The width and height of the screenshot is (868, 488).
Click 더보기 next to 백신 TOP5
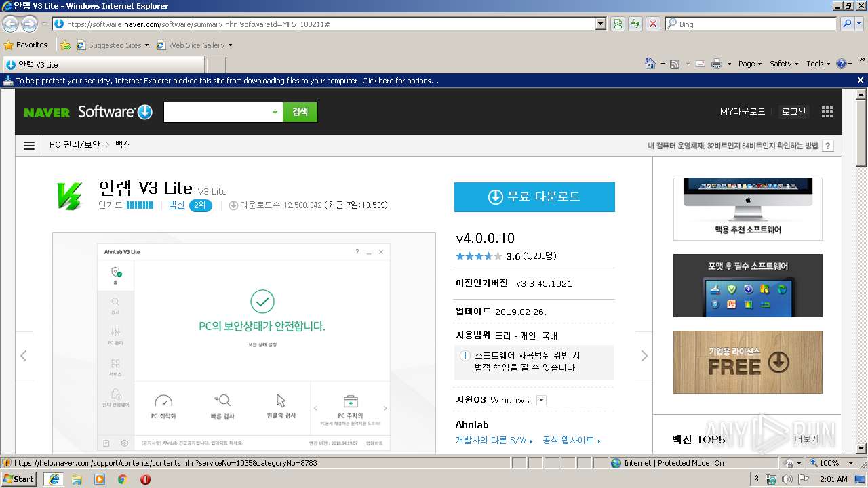[x=806, y=439]
